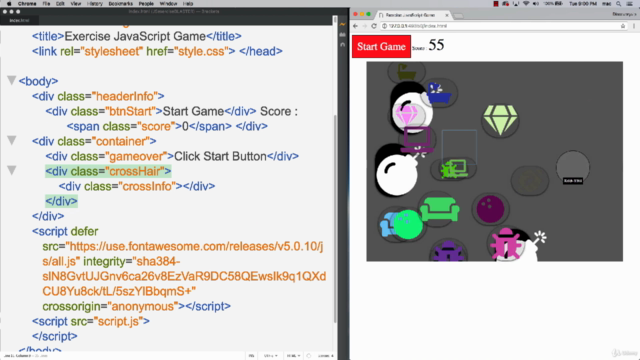
Task: Click the pink bug icon in game
Action: pos(506,244)
